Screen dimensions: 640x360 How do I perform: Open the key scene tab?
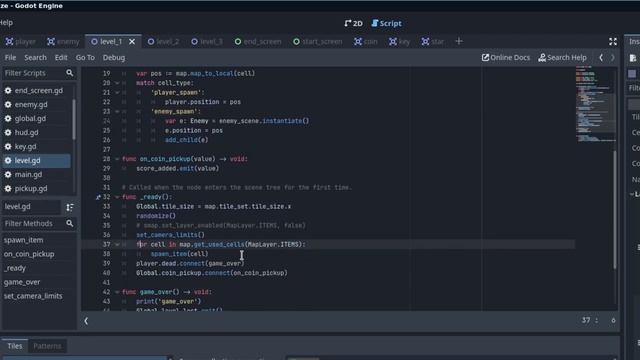pyautogui.click(x=399, y=42)
